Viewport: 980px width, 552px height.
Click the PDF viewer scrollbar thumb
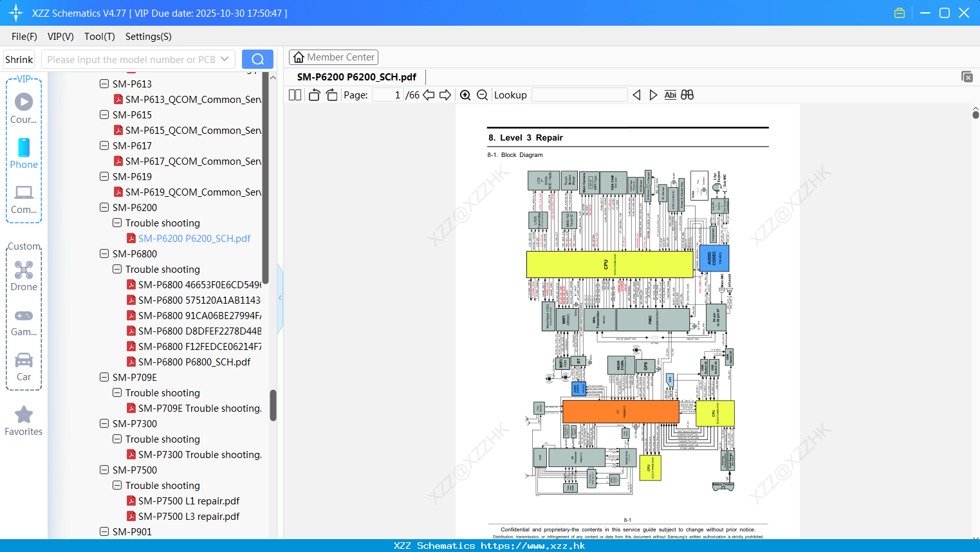(975, 115)
